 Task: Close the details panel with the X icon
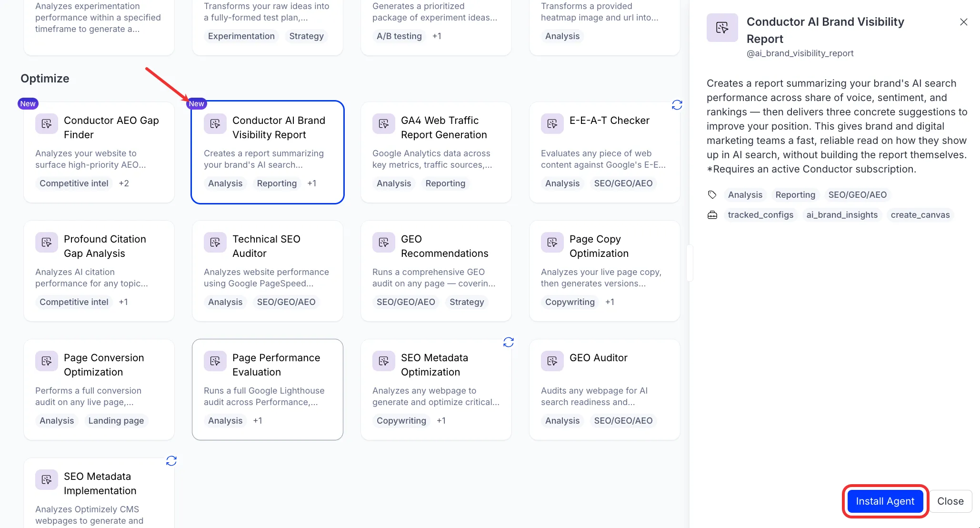coord(964,22)
